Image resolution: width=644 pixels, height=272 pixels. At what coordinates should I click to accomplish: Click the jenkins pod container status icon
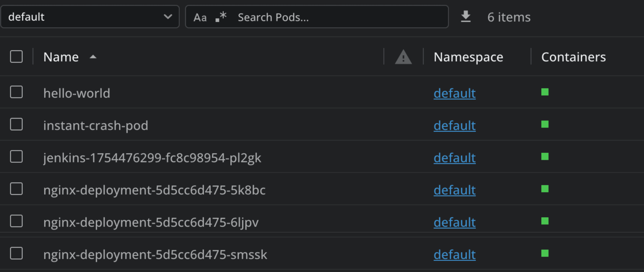pyautogui.click(x=545, y=157)
